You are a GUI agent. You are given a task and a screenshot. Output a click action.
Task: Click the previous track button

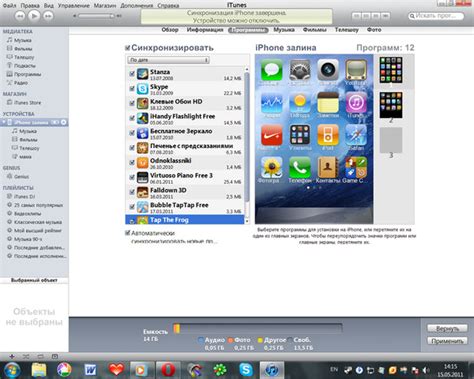coord(20,16)
